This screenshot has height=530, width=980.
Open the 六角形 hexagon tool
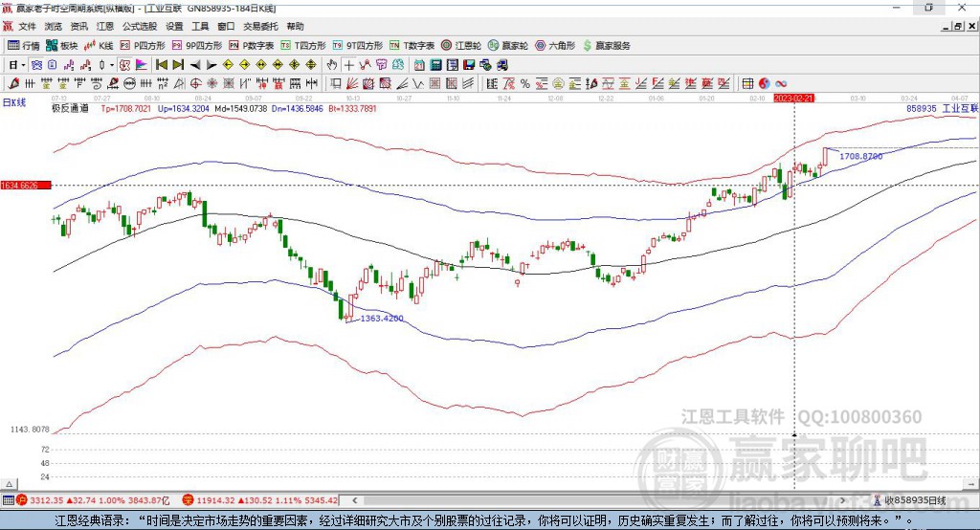click(555, 46)
